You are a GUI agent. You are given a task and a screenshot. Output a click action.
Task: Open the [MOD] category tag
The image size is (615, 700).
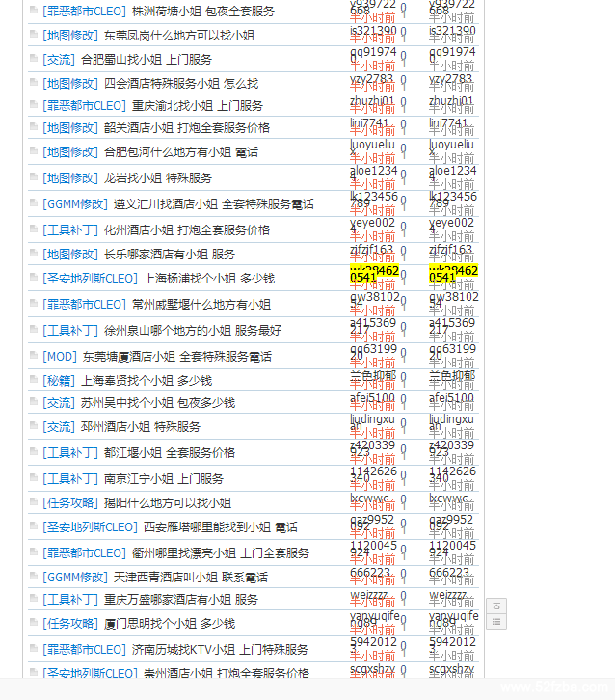pos(60,357)
